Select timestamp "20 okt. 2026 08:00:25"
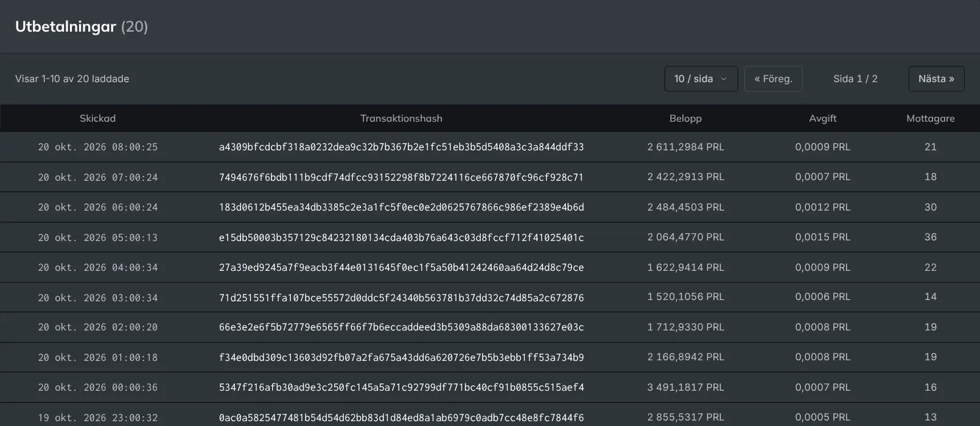The height and width of the screenshot is (426, 980). [x=97, y=147]
